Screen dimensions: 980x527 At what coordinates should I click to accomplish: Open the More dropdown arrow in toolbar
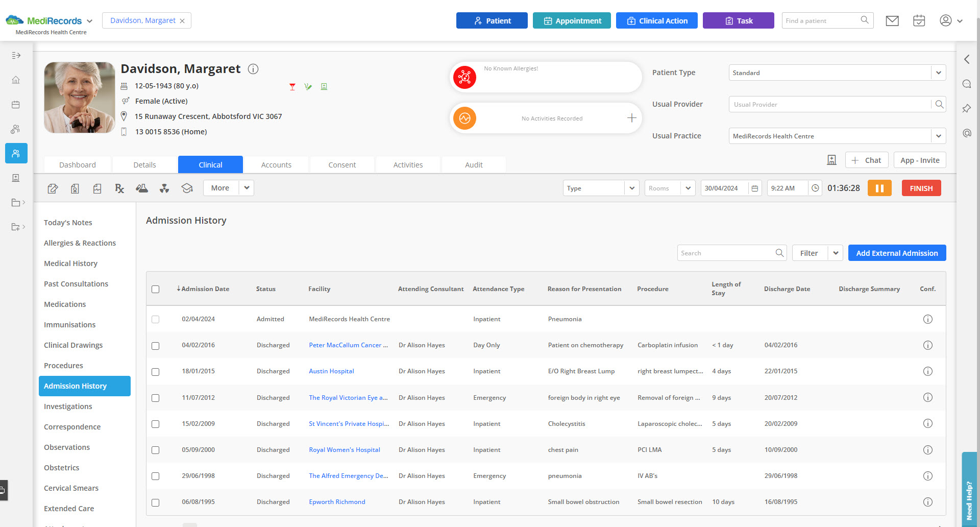pos(247,188)
